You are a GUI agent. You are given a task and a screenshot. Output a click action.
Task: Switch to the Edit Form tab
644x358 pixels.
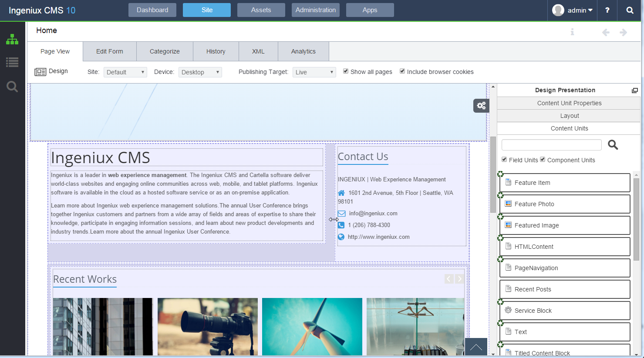pyautogui.click(x=110, y=51)
